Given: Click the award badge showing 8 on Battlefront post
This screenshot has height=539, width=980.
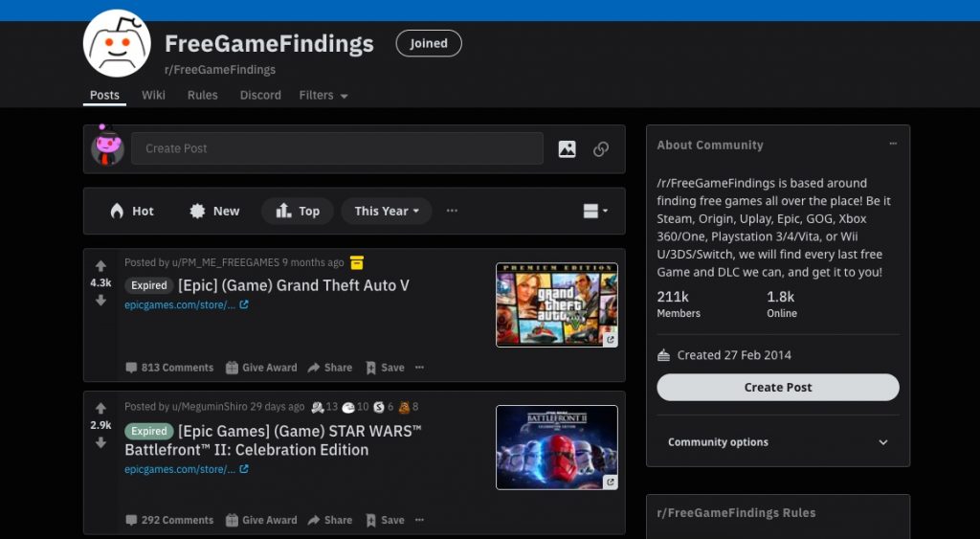Looking at the screenshot, I should (405, 407).
